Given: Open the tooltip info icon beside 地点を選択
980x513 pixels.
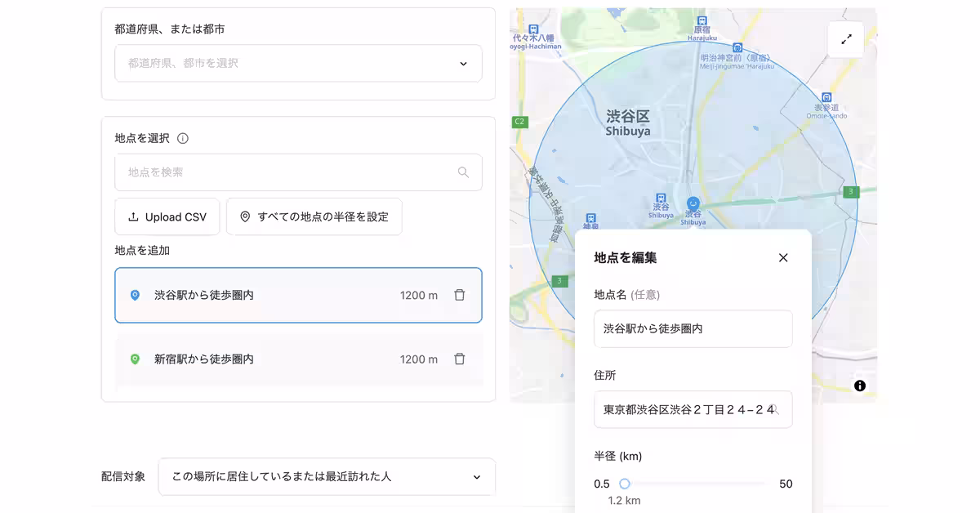Looking at the screenshot, I should [x=181, y=138].
